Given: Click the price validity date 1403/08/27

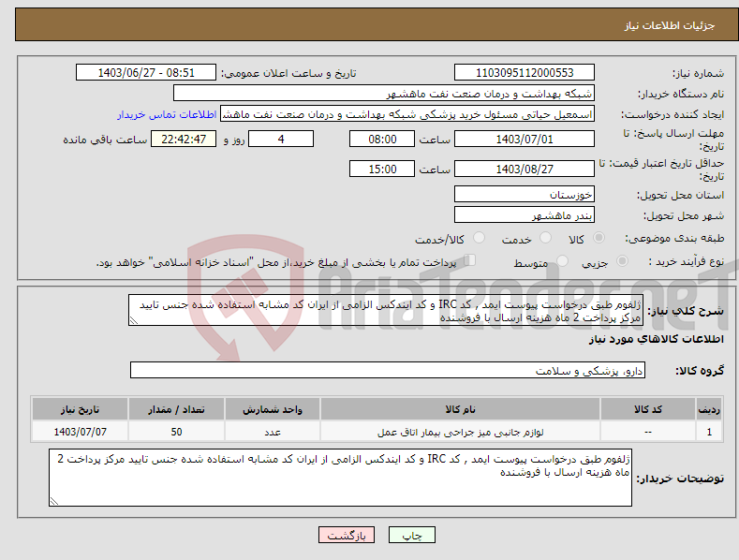Looking at the screenshot, I should tap(525, 169).
